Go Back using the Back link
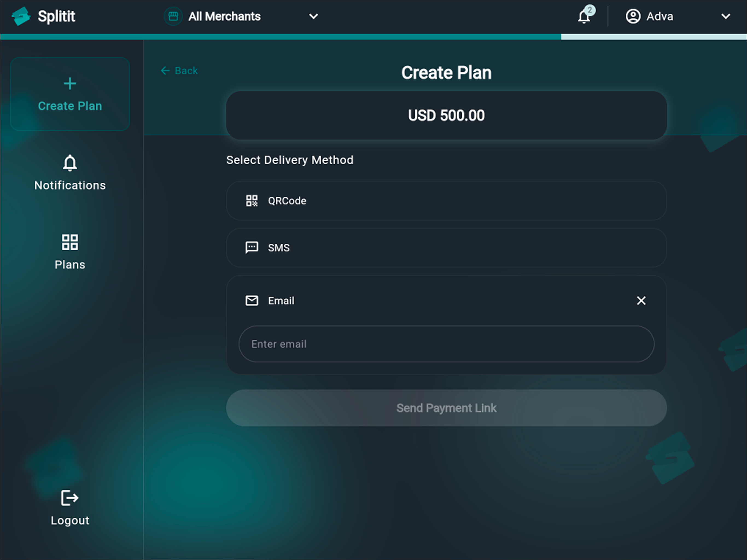The height and width of the screenshot is (560, 747). [179, 71]
